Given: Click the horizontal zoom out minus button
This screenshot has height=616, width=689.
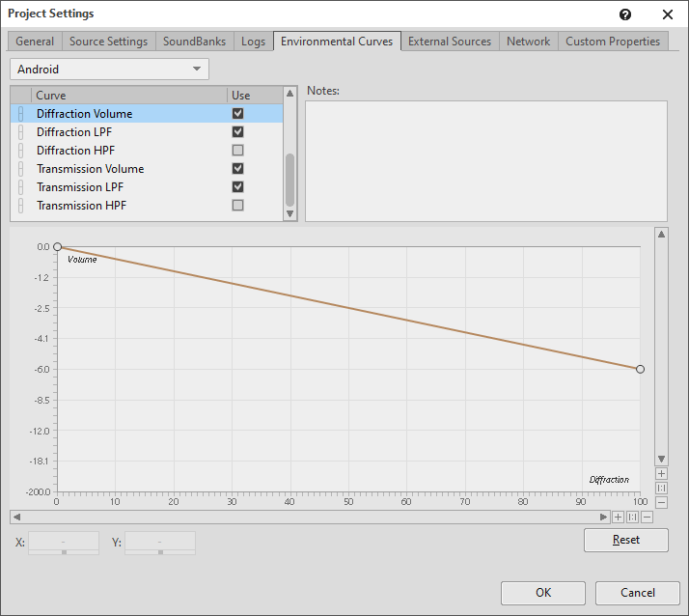Looking at the screenshot, I should click(647, 517).
